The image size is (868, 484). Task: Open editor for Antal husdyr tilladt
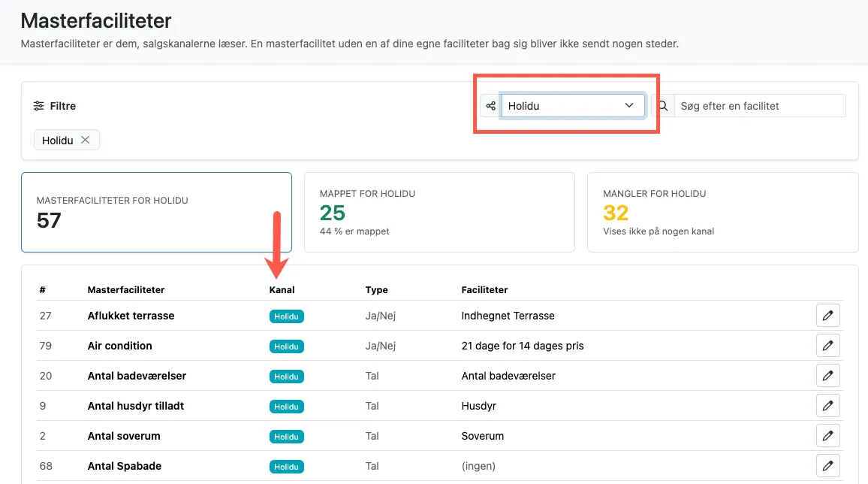(827, 405)
